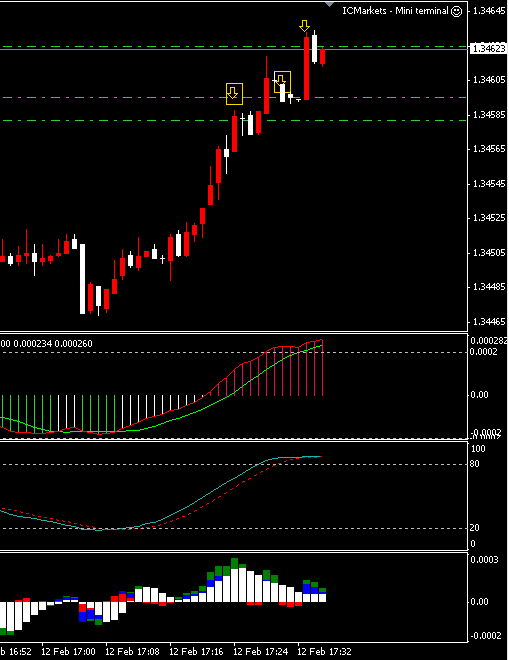This screenshot has height=660, width=509.
Task: Click the 20 level label on the stochastic scale
Action: pos(474,528)
